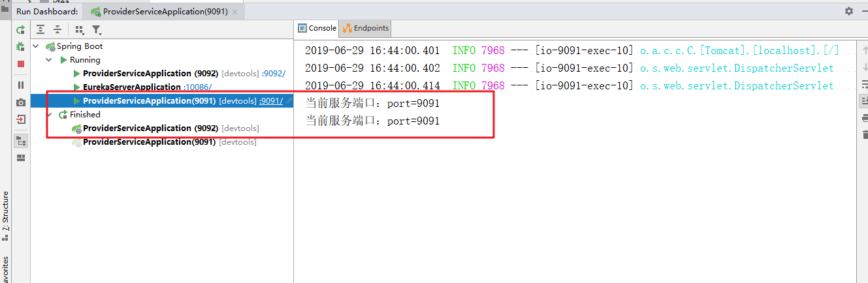Collapse the Spring Boot tree node

[x=36, y=46]
